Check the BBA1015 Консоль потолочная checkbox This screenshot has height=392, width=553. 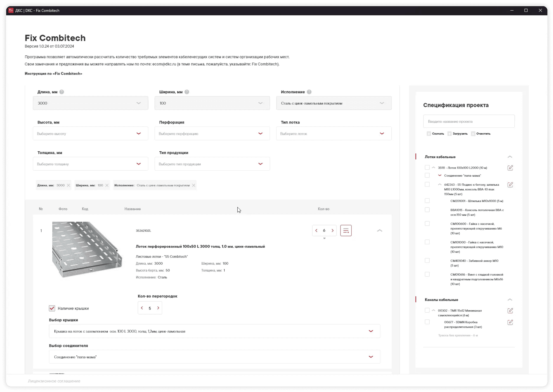click(x=427, y=210)
